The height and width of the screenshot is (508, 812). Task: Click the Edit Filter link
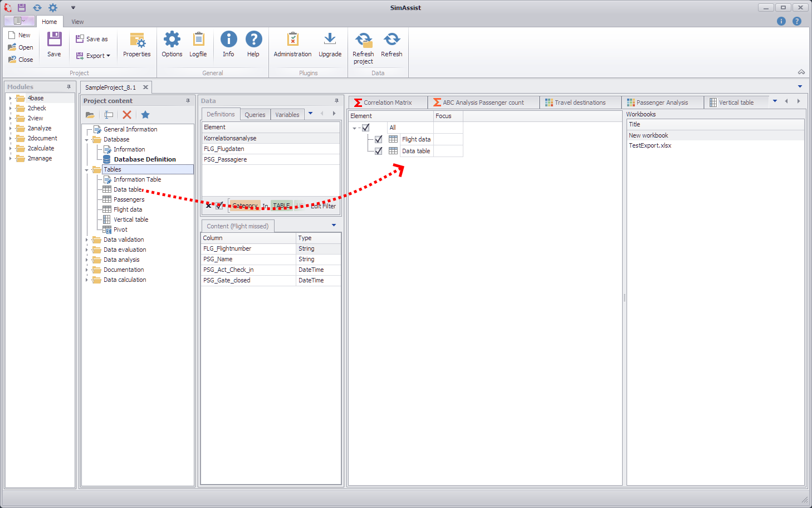coord(323,206)
